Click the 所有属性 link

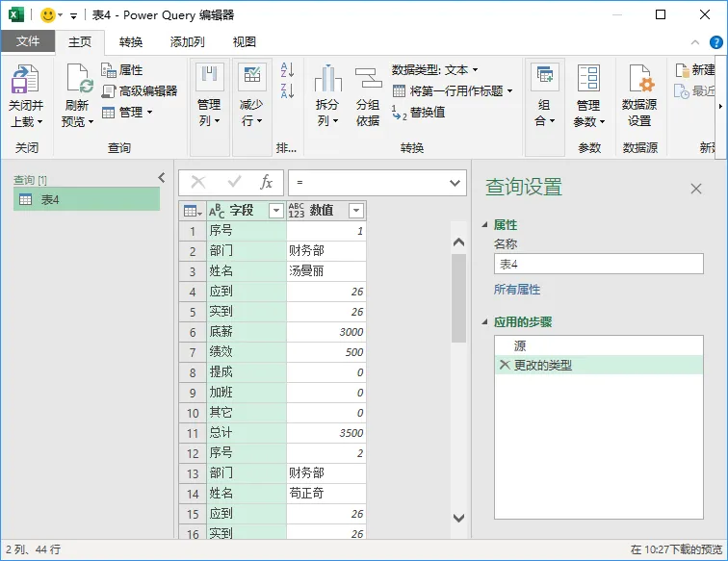pyautogui.click(x=517, y=290)
